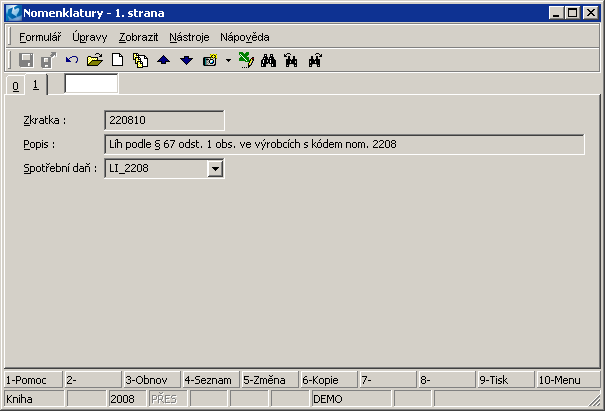
Task: Click the Popis label
Action: click(x=39, y=144)
